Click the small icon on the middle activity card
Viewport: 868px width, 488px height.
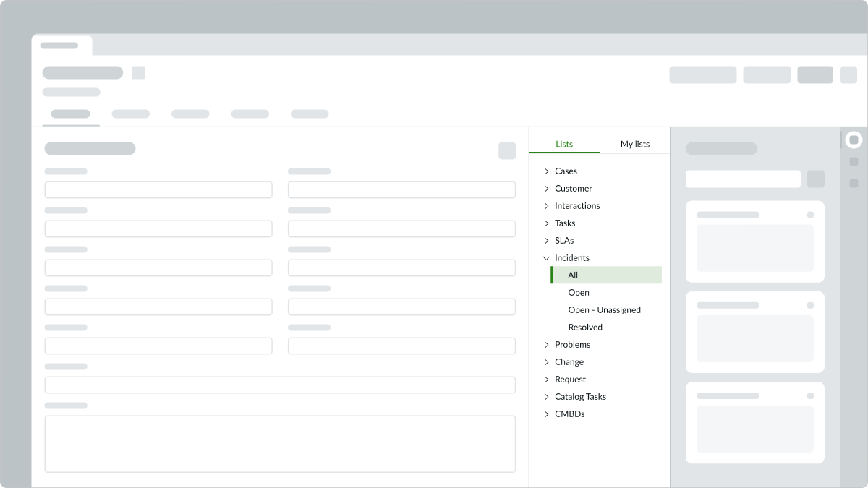(812, 305)
